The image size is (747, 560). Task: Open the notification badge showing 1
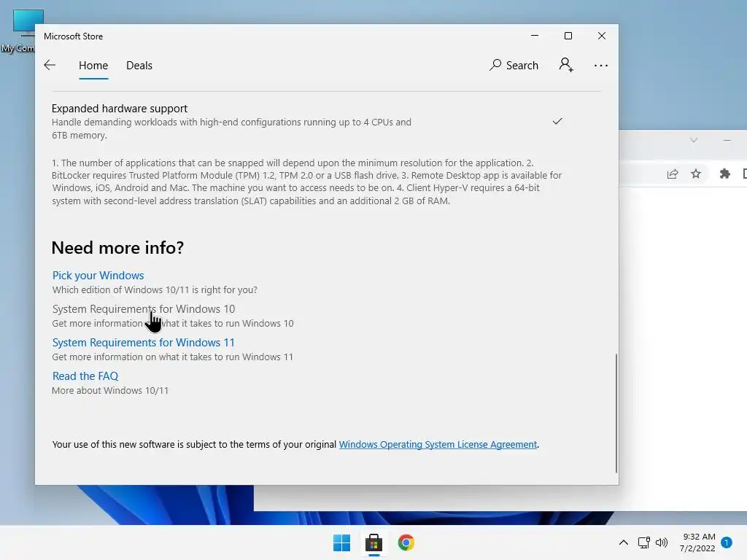[727, 542]
